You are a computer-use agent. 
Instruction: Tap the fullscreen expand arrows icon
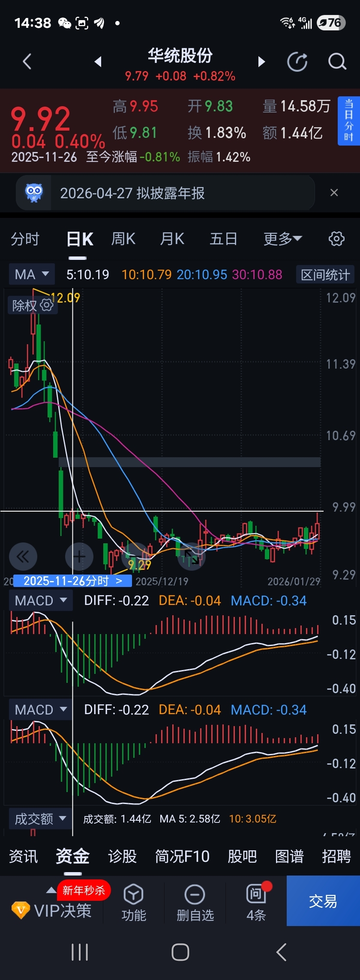[x=192, y=557]
